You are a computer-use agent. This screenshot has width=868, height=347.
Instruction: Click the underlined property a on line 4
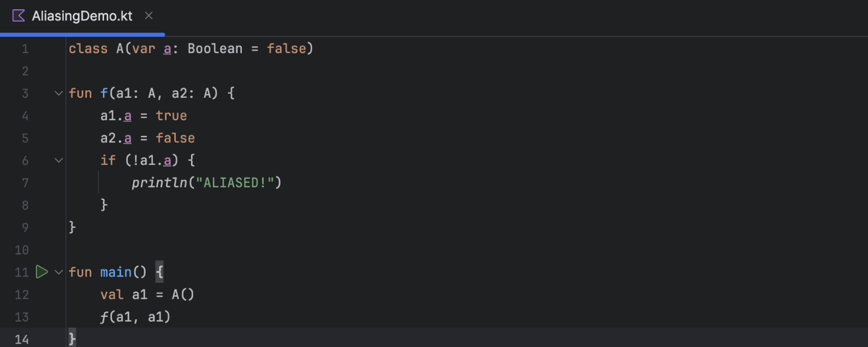click(127, 116)
